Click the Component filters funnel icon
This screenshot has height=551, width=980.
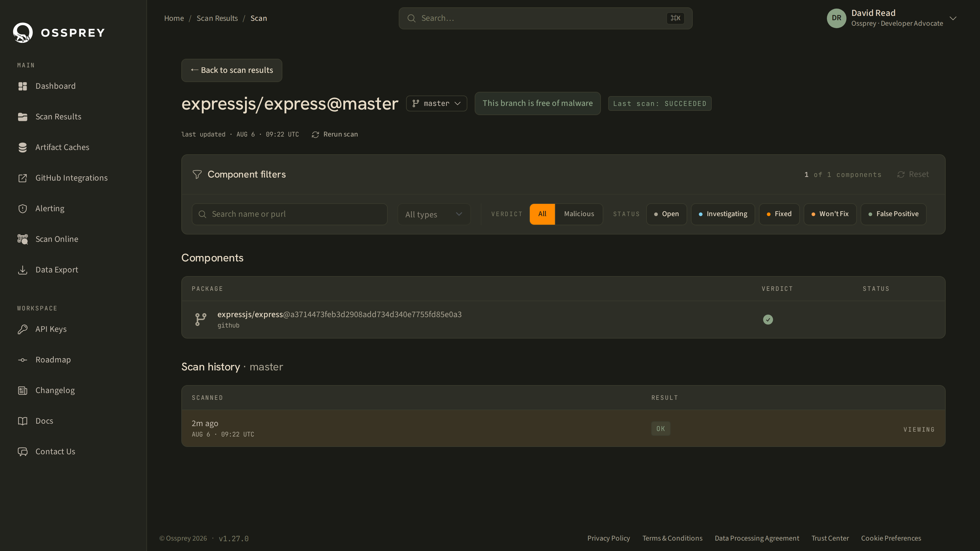point(197,174)
